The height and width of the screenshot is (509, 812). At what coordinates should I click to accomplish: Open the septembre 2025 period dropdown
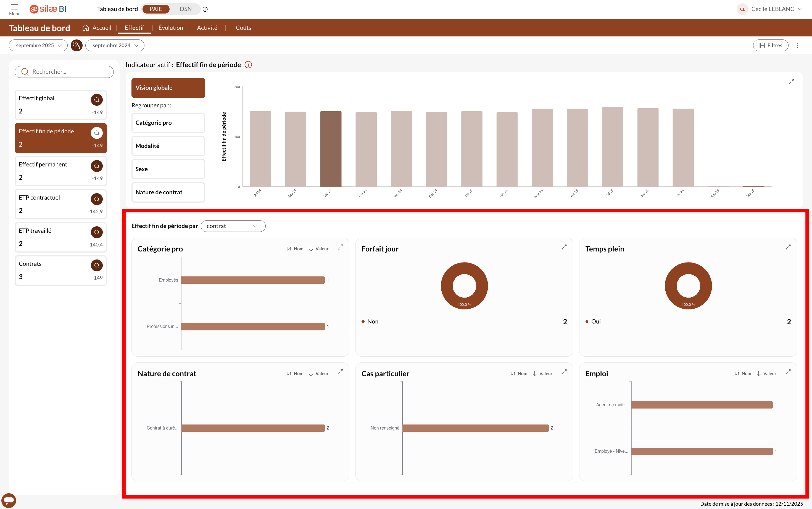(x=38, y=46)
